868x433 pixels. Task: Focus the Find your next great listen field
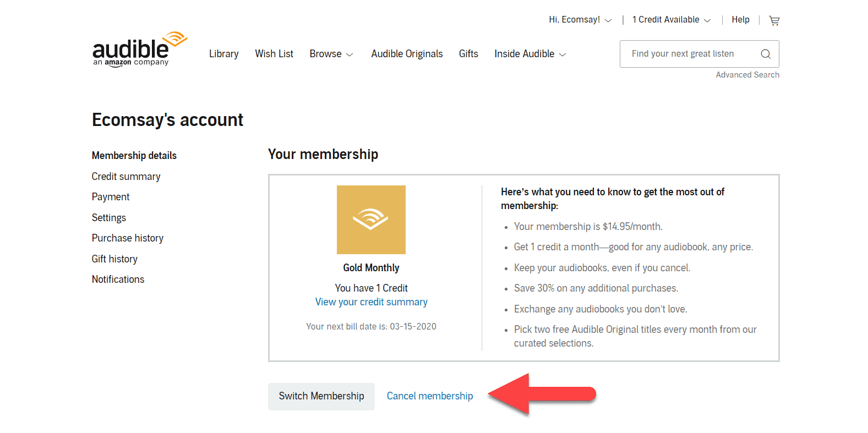pos(688,54)
